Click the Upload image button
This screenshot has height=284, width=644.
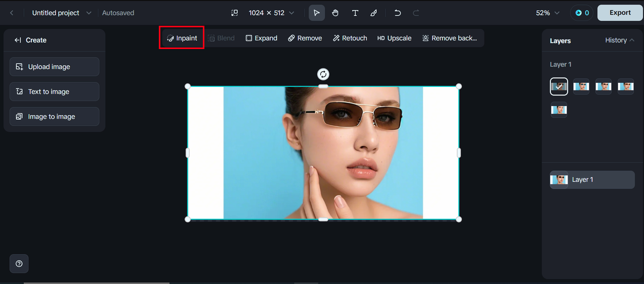click(x=55, y=67)
